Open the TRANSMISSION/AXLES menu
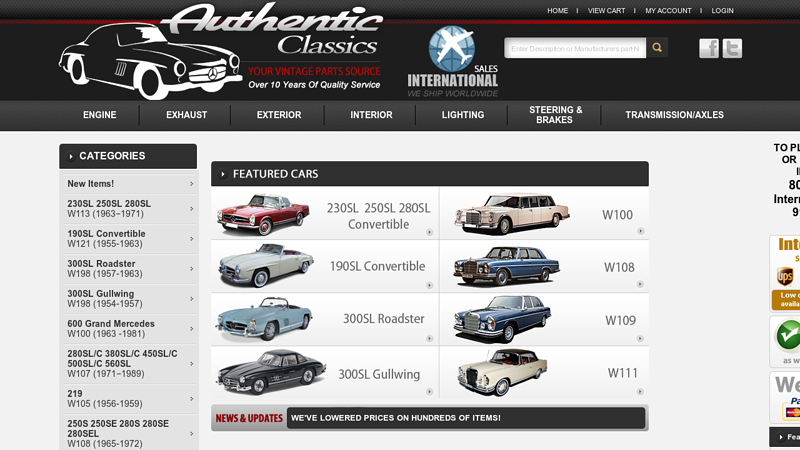The image size is (800, 450). pos(674,115)
